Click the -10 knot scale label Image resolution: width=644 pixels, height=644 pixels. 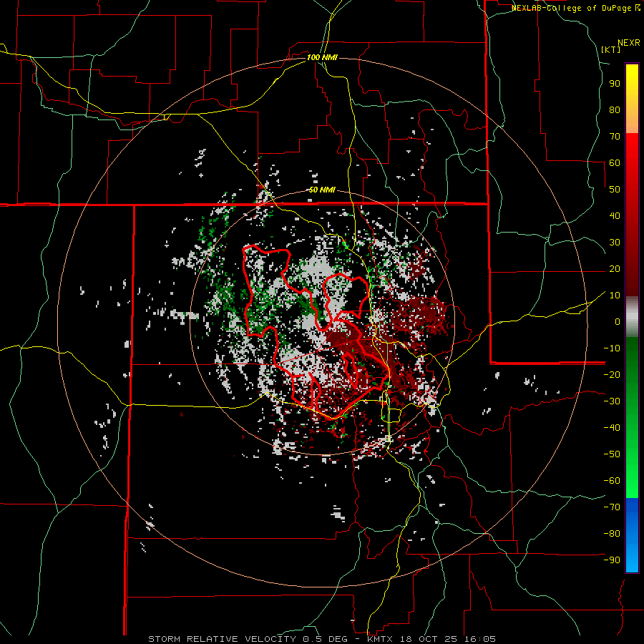612,348
